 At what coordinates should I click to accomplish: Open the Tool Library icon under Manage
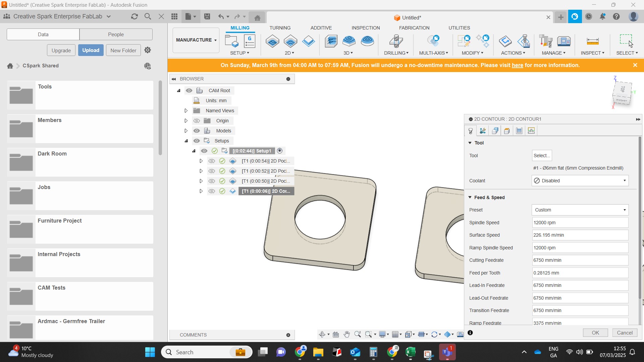[546, 41]
